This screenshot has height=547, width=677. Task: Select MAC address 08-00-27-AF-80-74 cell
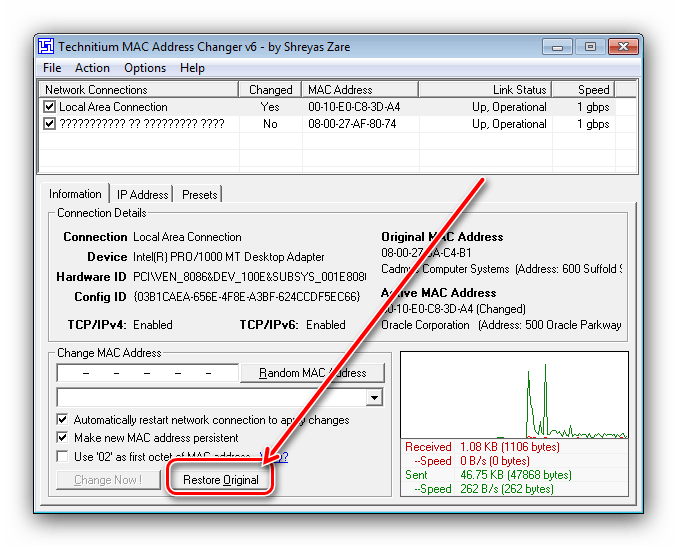pos(352,124)
